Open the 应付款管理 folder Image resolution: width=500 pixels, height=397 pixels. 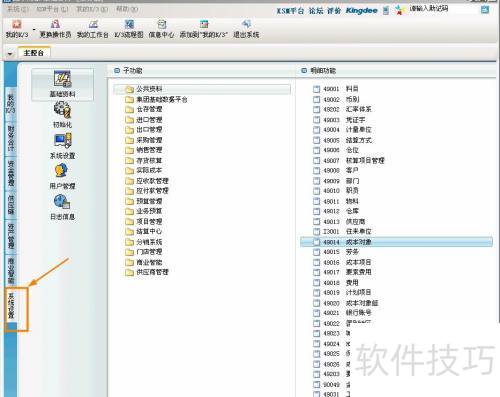pos(147,191)
